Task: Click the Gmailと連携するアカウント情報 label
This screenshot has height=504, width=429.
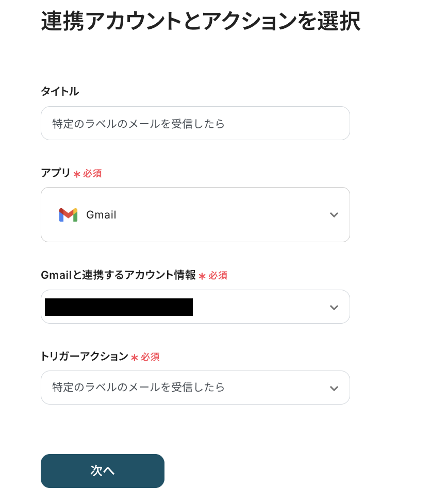Action: (118, 275)
